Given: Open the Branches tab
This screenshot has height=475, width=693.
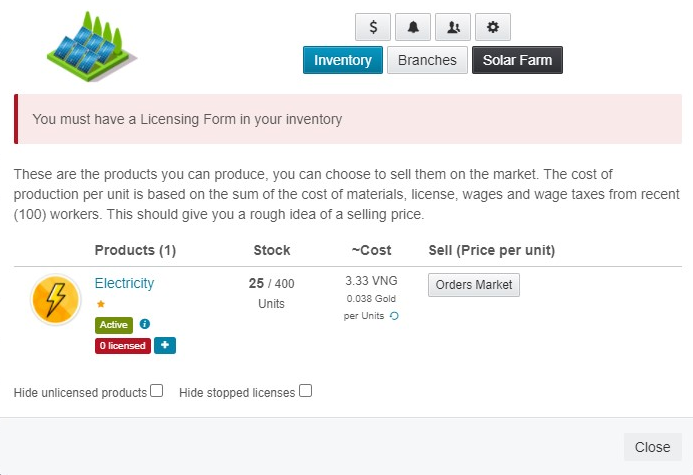Looking at the screenshot, I should (427, 60).
